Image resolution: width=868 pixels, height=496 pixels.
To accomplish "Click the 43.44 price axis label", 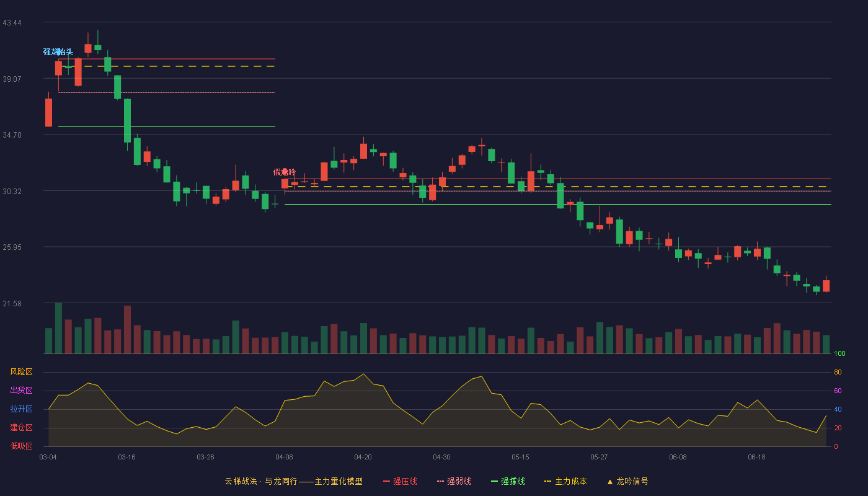I will 12,23.
